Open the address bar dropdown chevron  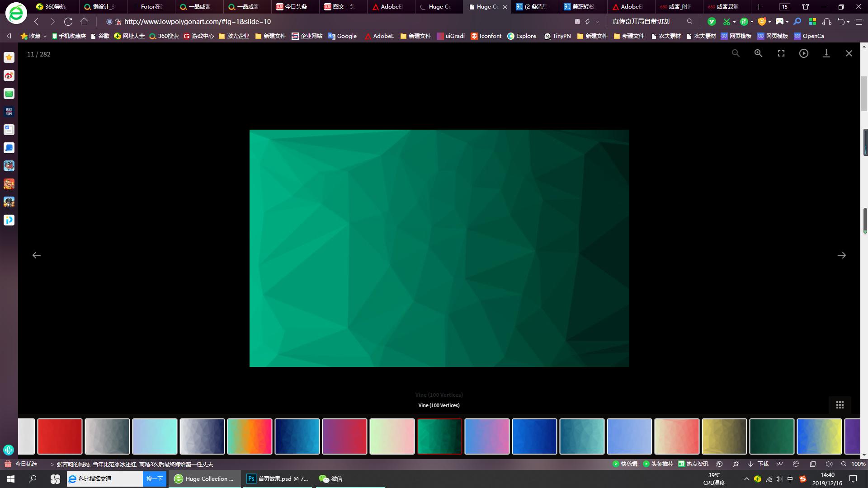[x=597, y=22]
